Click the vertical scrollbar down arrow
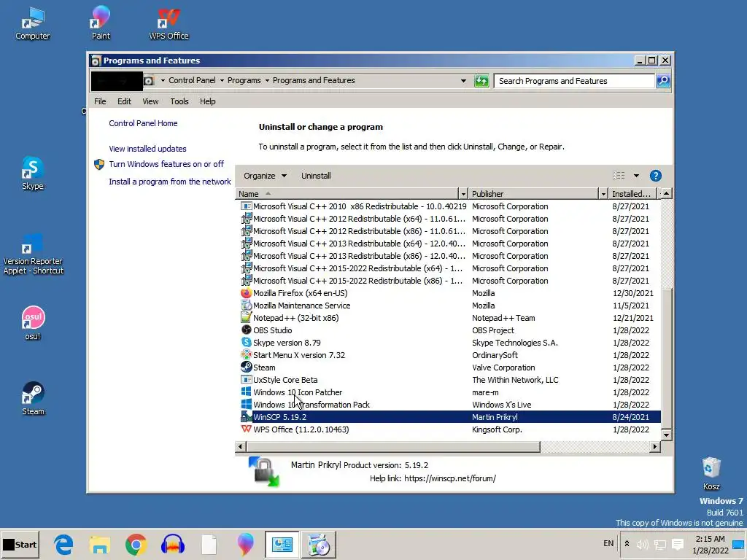 tap(667, 435)
